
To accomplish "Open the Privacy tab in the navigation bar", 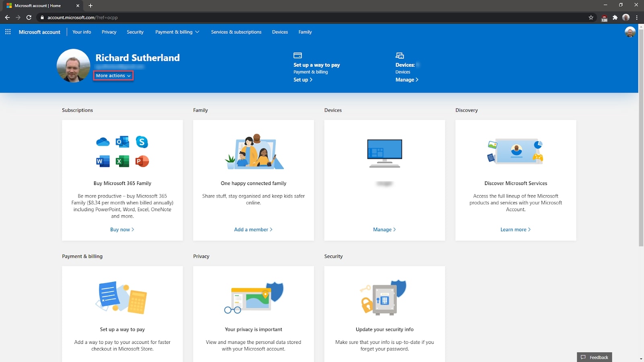I will tap(109, 32).
